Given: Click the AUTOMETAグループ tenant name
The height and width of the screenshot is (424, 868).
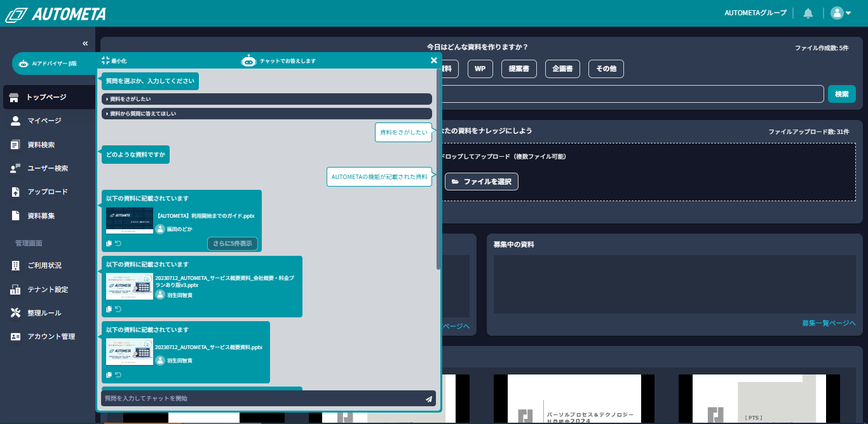Looking at the screenshot, I should click(756, 13).
